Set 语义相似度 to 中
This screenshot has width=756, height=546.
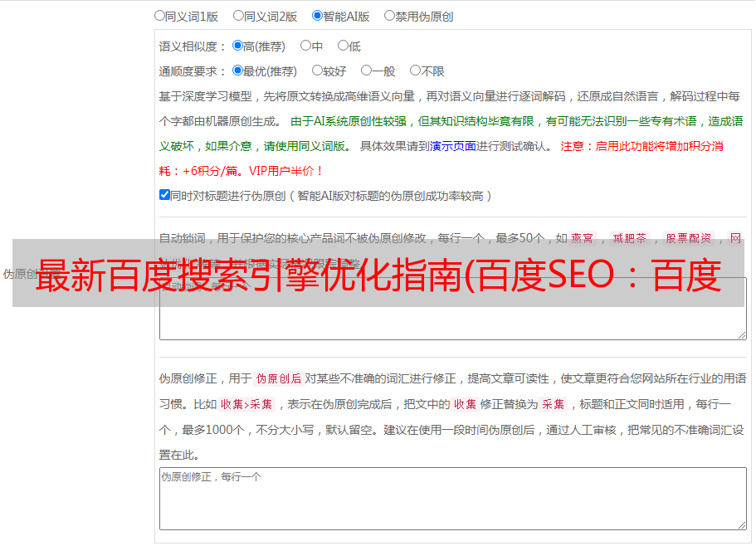pos(305,46)
